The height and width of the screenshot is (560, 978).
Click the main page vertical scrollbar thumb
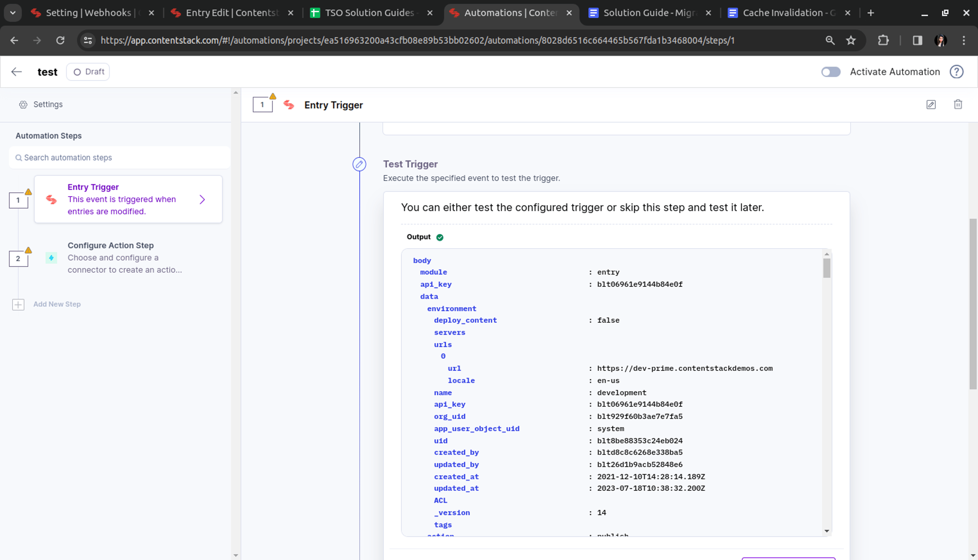pyautogui.click(x=973, y=304)
